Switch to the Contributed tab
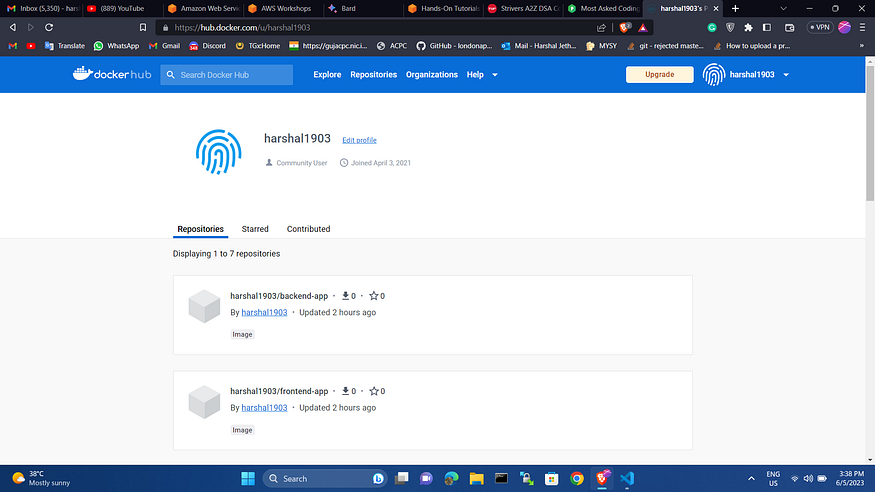 point(309,229)
